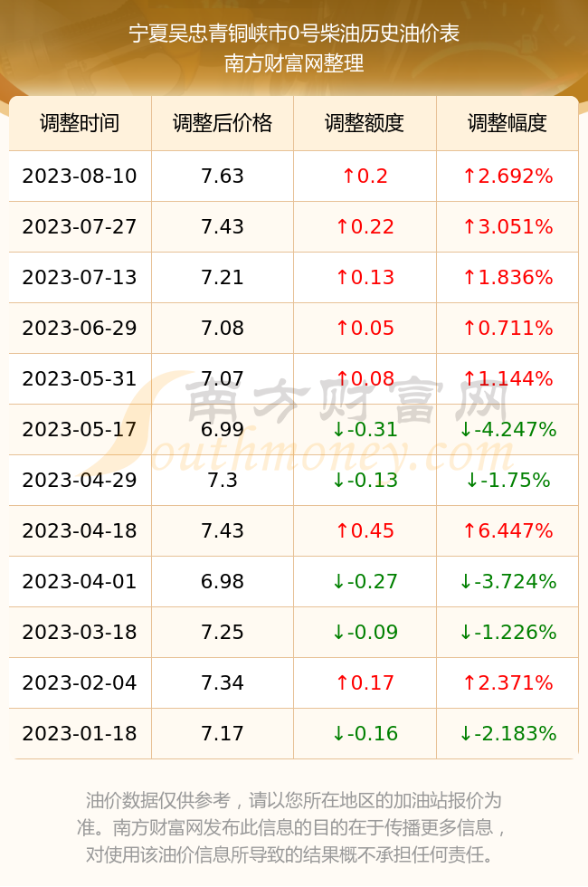Click the ↓-1.75% percentage cell
The height and width of the screenshot is (887, 588).
(x=507, y=480)
